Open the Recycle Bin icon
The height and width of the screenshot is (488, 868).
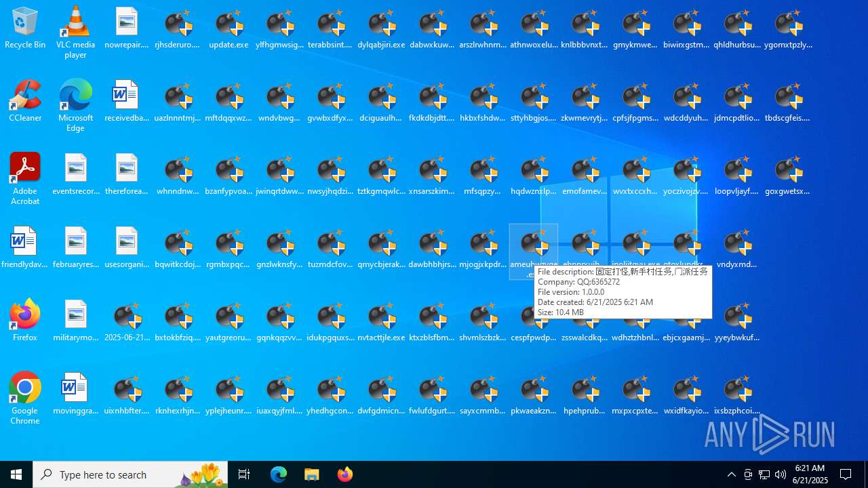click(25, 28)
